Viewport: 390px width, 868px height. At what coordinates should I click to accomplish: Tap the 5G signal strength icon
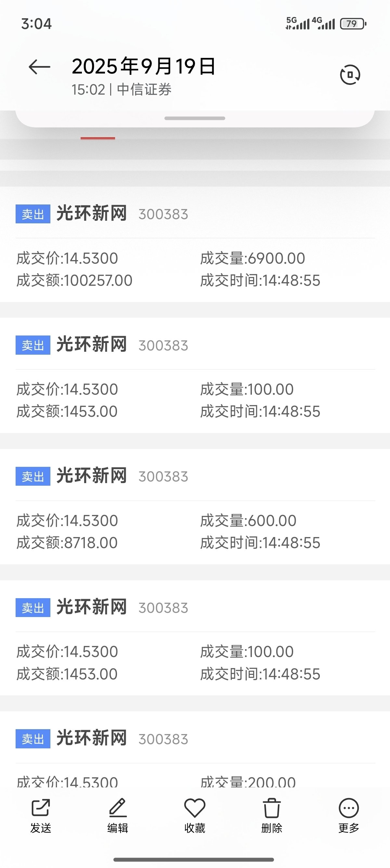(297, 23)
